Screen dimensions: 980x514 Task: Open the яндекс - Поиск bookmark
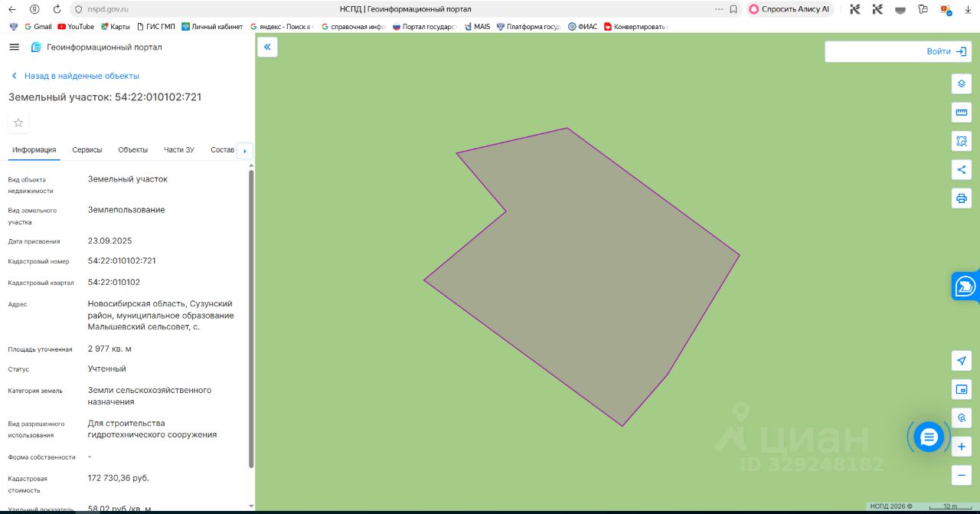click(x=280, y=26)
